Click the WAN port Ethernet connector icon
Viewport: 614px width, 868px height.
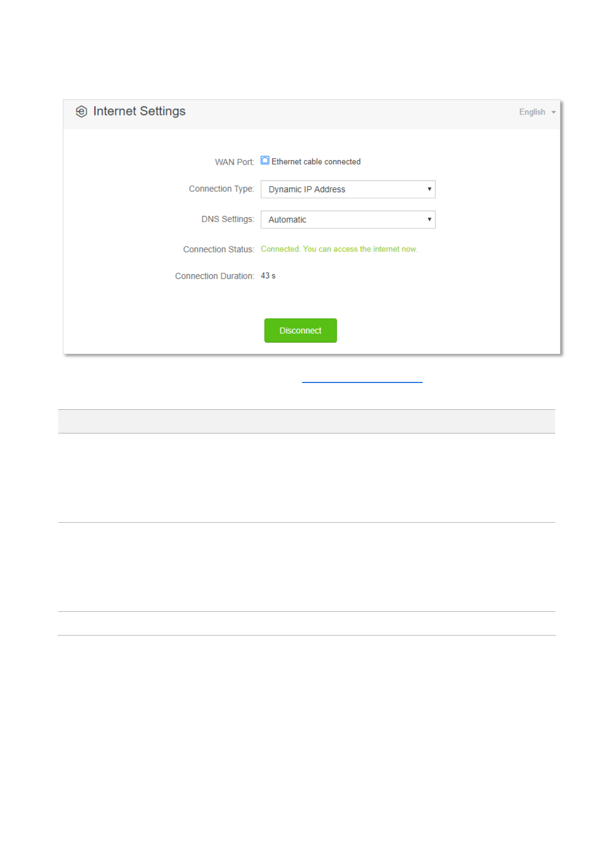(265, 161)
